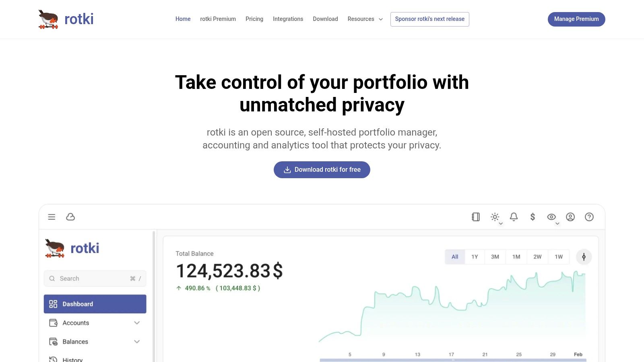The image size is (644, 362).
Task: Select the 1M timeframe on the chart
Action: (x=516, y=257)
